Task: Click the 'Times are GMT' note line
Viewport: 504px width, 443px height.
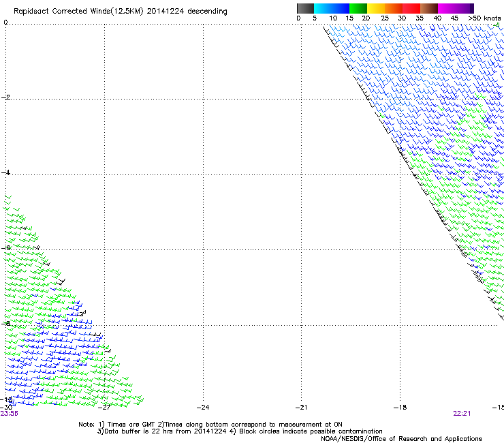Action: (210, 425)
